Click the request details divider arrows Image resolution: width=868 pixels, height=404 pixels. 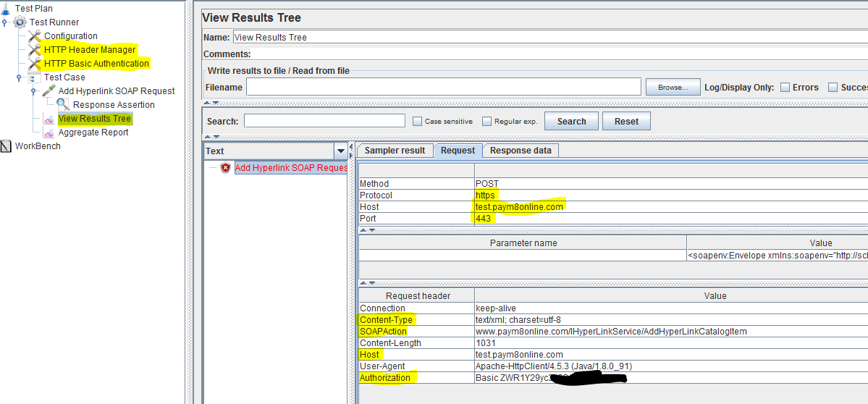(x=367, y=230)
